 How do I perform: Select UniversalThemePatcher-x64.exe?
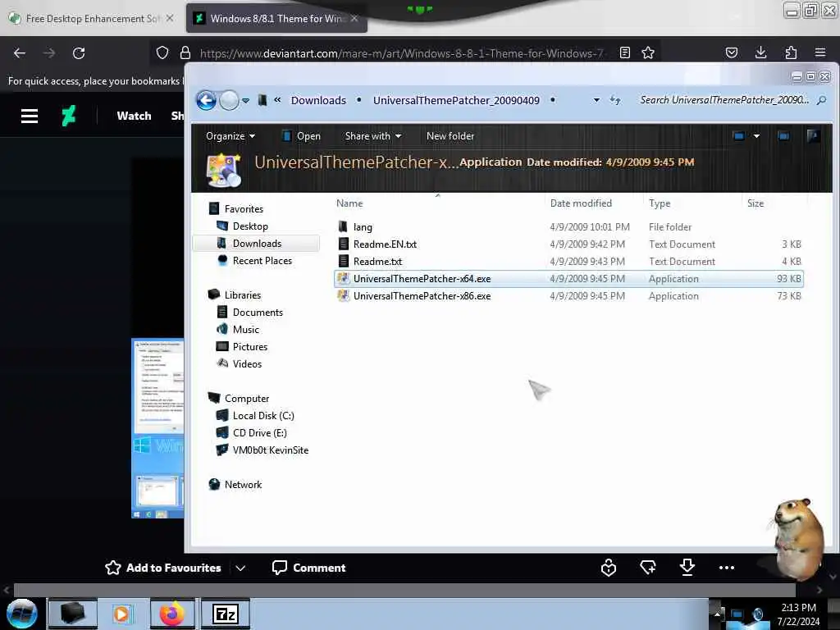tap(568, 279)
